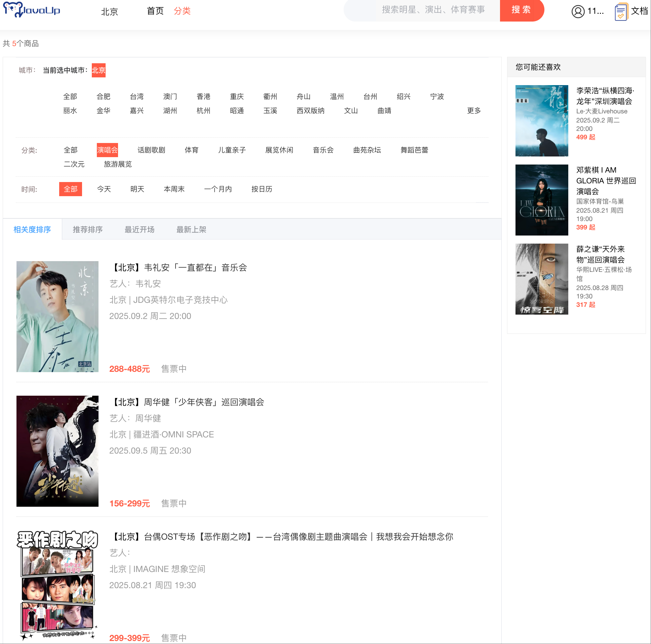Select the 今天 time filter
Screen dimensions: 651x644
[x=104, y=189]
